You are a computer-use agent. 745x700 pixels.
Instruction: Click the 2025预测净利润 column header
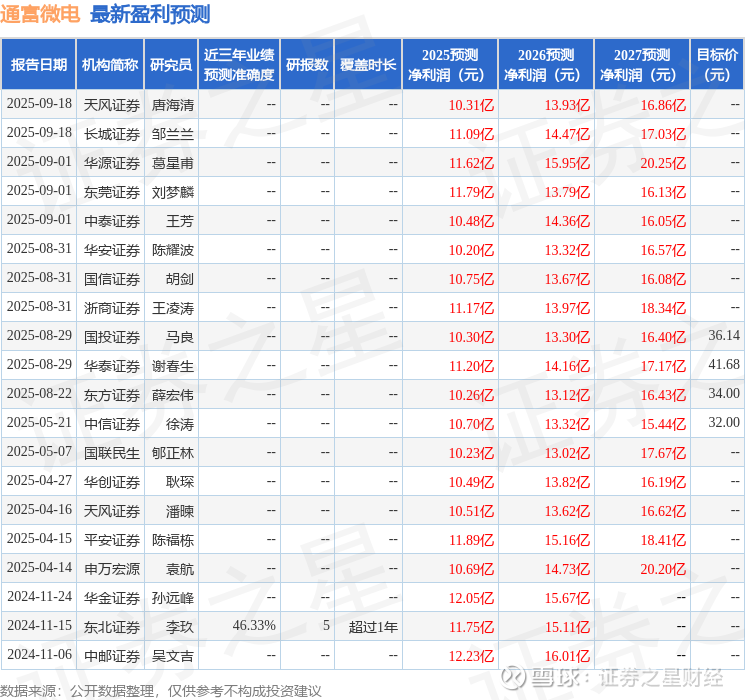(x=450, y=65)
